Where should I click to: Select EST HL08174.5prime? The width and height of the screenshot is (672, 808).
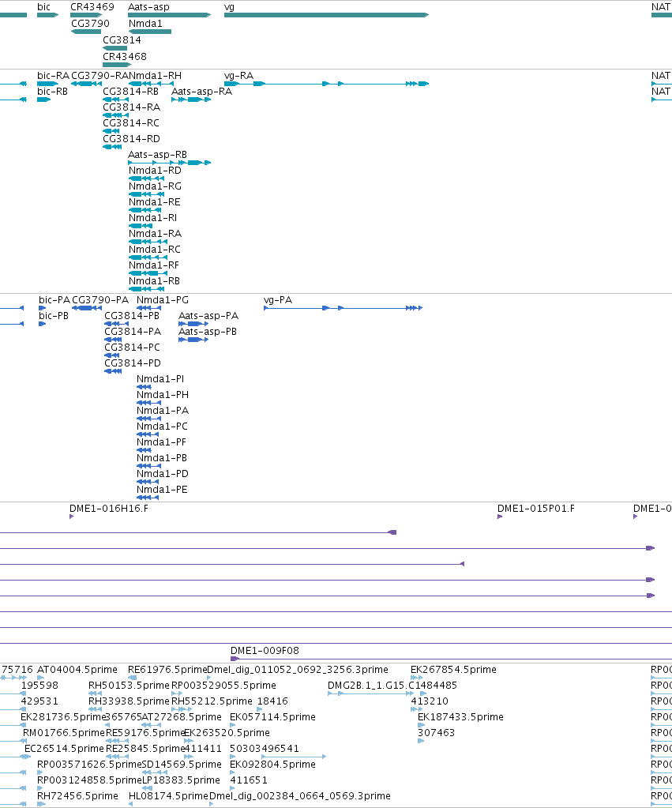[x=132, y=804]
